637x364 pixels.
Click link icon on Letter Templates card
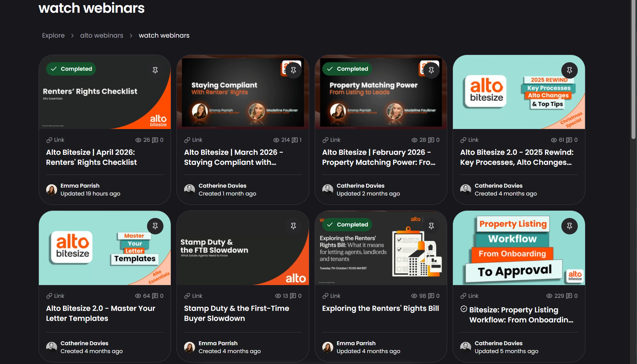[49, 296]
